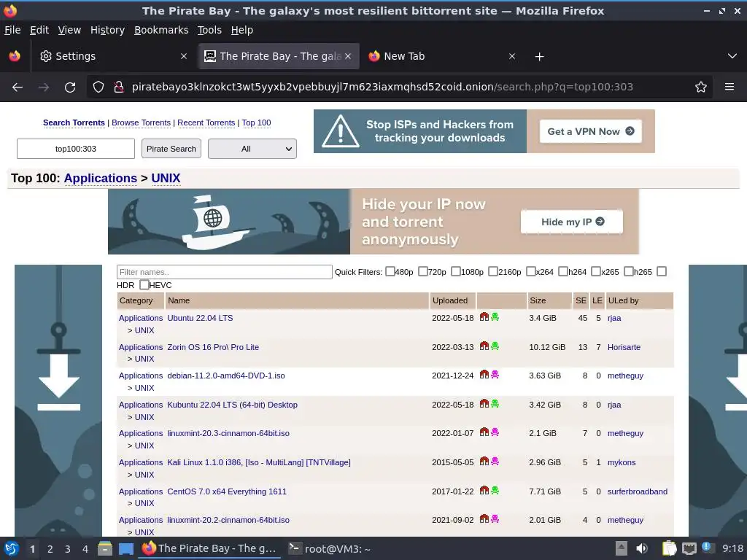Click the magnet icon for linuxmint-20.3-cinnamon-64bit.iso
Image resolution: width=747 pixels, height=560 pixels.
coord(484,432)
